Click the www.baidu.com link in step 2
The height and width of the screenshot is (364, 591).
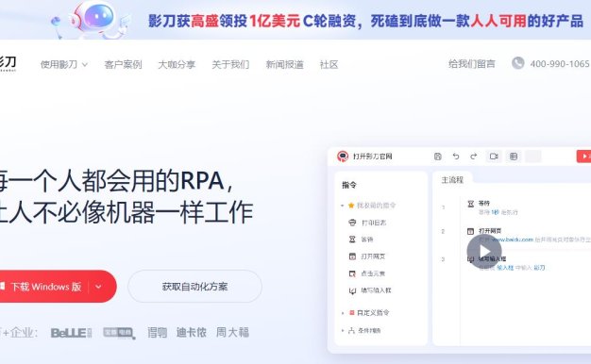pyautogui.click(x=513, y=240)
